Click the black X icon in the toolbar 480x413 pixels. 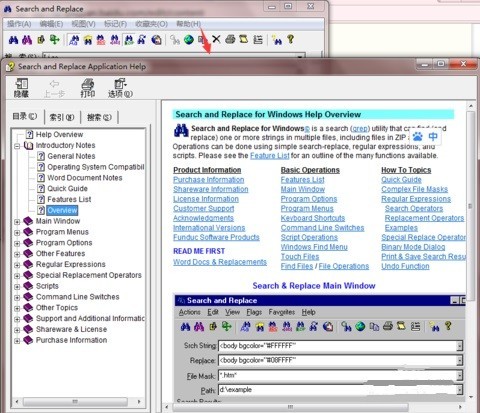[x=216, y=39]
